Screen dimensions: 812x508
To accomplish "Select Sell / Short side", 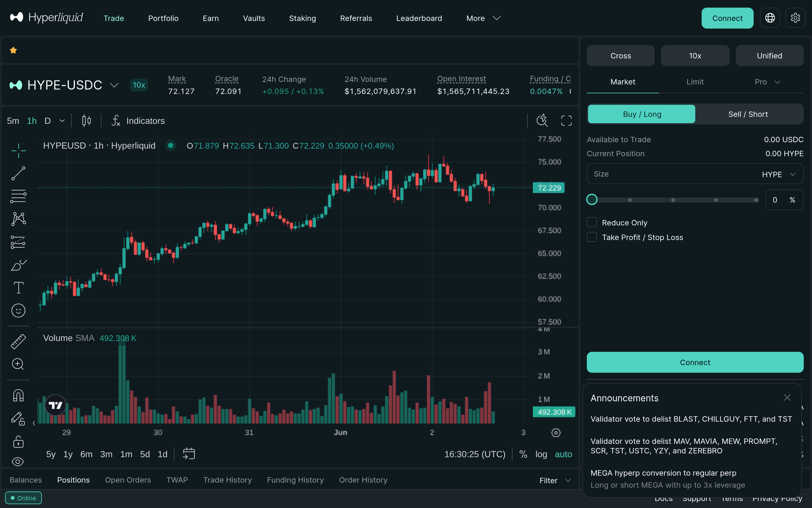I will coord(748,114).
